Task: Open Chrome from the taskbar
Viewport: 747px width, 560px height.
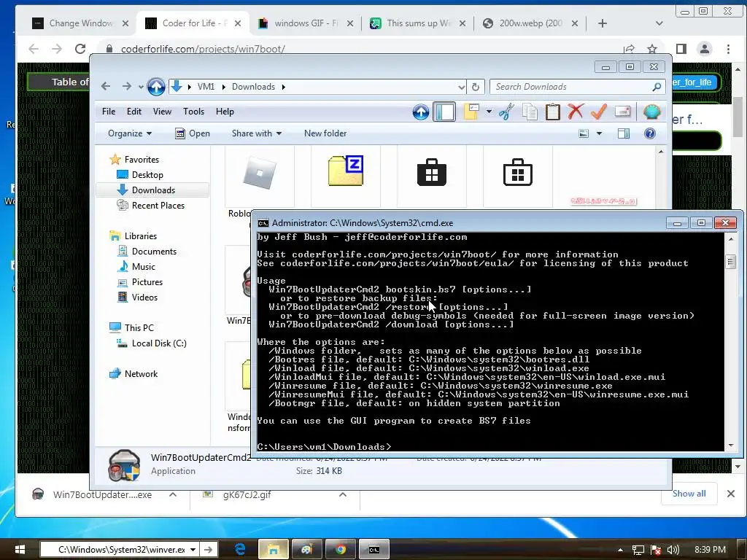Action: click(x=341, y=549)
